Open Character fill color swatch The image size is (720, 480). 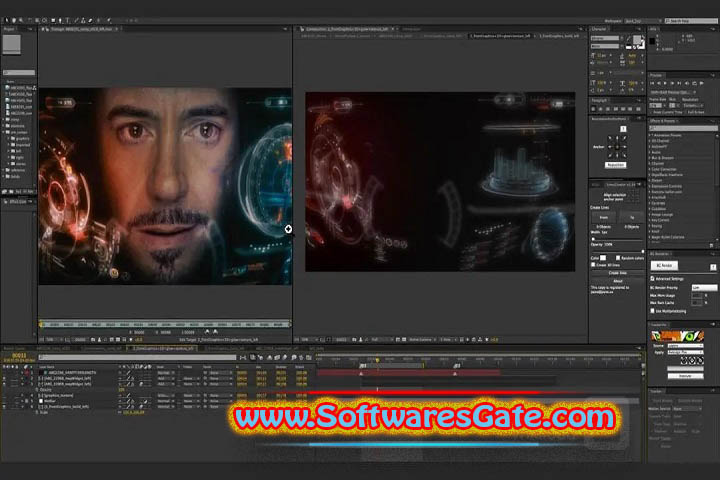tap(637, 40)
